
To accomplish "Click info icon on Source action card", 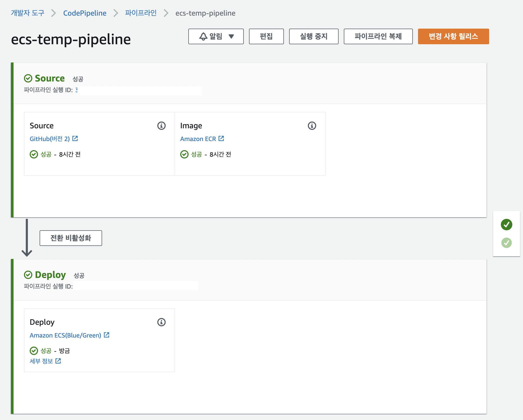I will click(161, 126).
